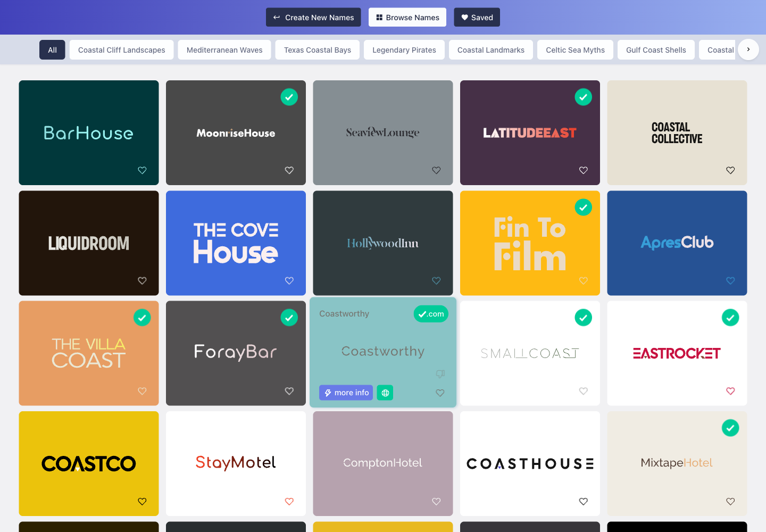Viewport: 766px width, 532px height.
Task: Click heart icon on Coastco card
Action: pos(142,501)
